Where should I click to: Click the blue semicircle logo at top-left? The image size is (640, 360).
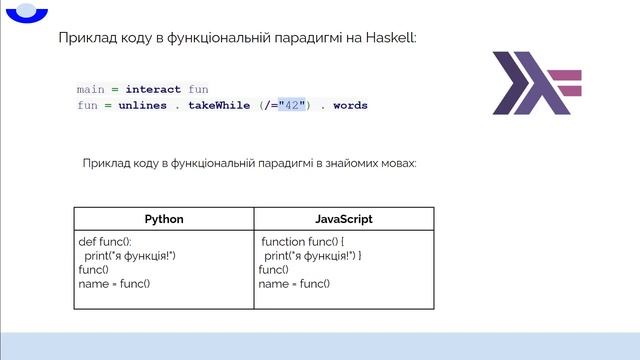pyautogui.click(x=27, y=13)
